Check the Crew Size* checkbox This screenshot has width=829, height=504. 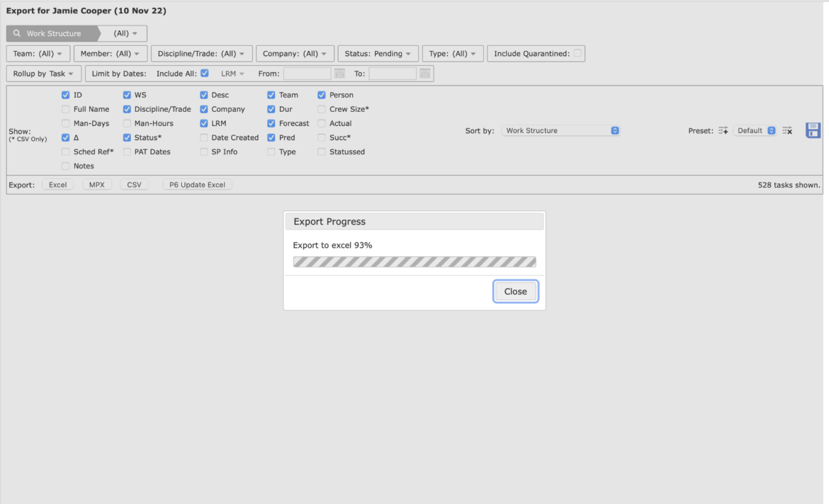[x=322, y=109]
